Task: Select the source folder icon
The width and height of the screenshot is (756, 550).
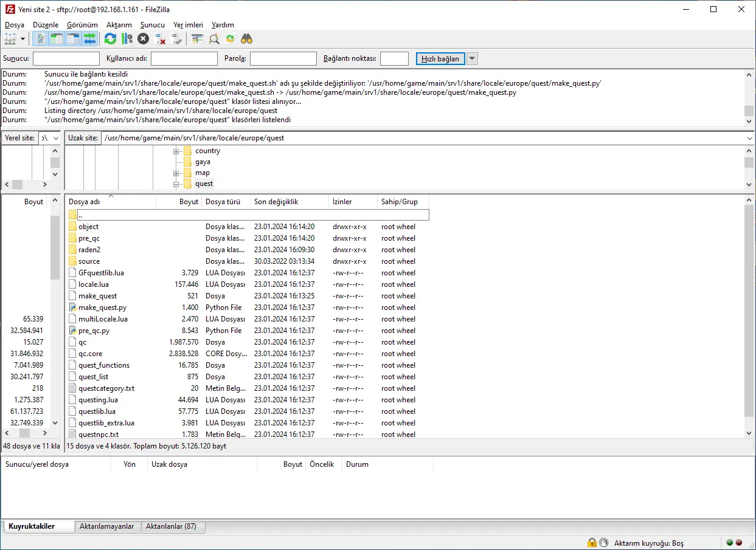Action: [x=73, y=261]
